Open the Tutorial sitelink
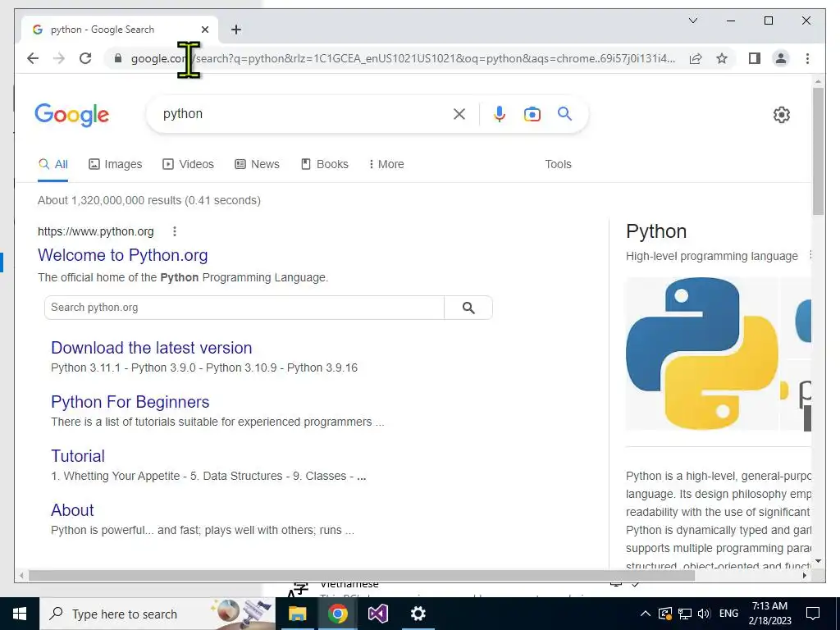This screenshot has width=840, height=630. click(78, 456)
